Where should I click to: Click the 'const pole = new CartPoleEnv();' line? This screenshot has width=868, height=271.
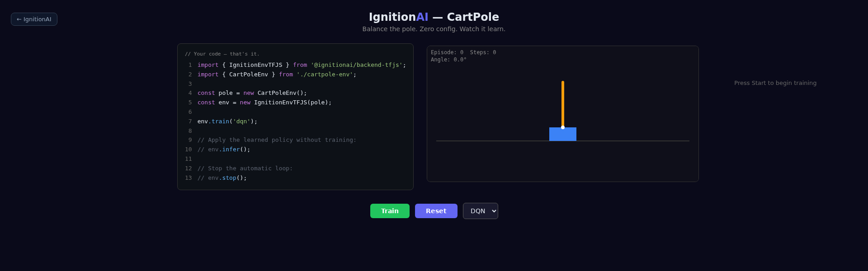tap(252, 93)
